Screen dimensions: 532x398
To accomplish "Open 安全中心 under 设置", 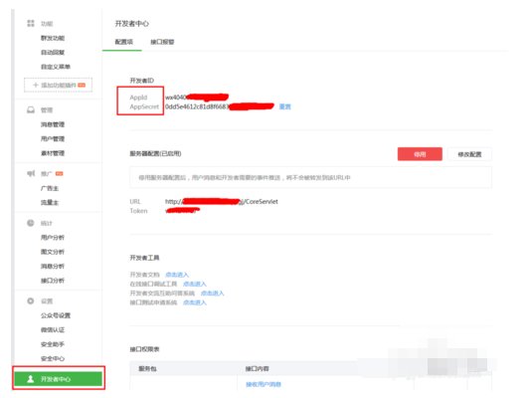I will point(53,358).
